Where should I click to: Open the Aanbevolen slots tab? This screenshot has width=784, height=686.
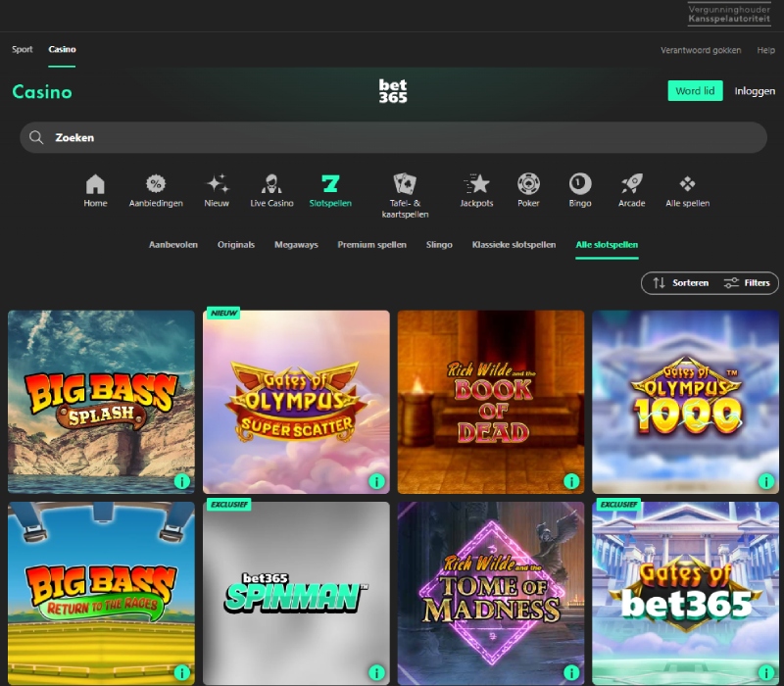[x=173, y=244]
